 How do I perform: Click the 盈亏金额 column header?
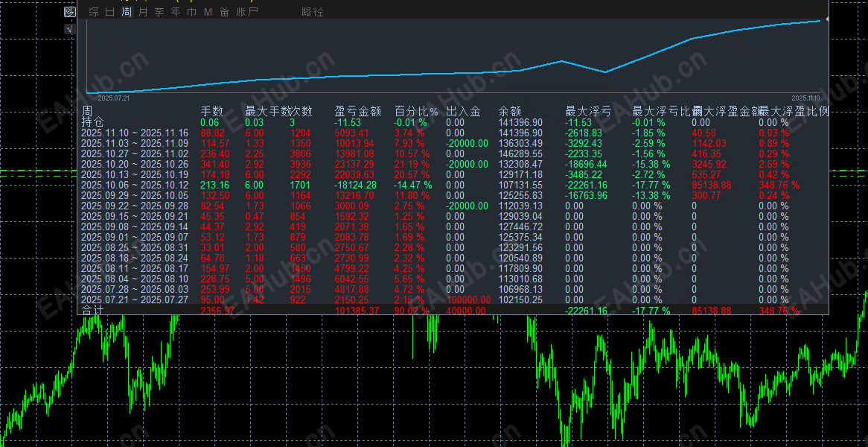point(358,111)
